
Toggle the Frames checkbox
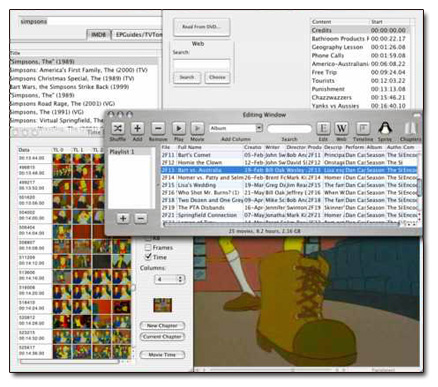coord(148,248)
